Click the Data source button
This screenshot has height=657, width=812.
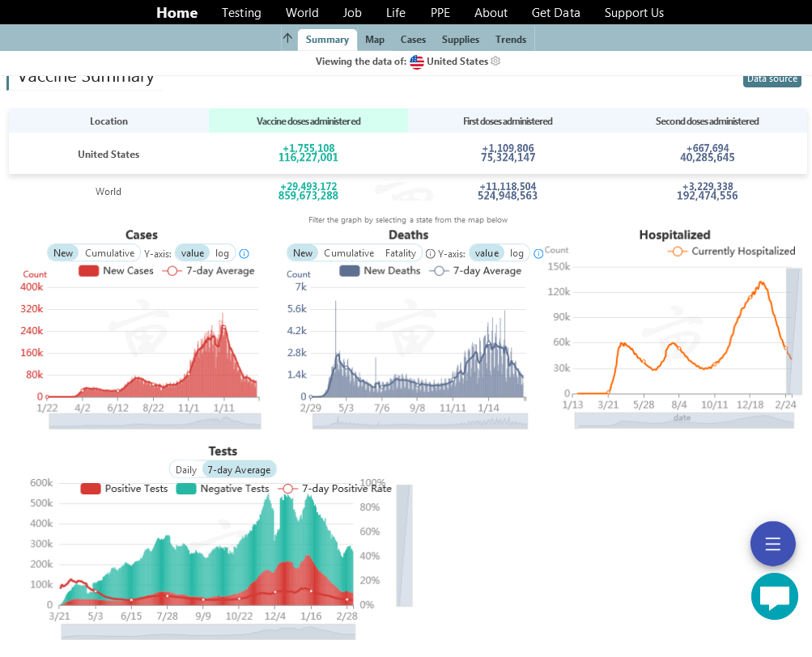772,78
